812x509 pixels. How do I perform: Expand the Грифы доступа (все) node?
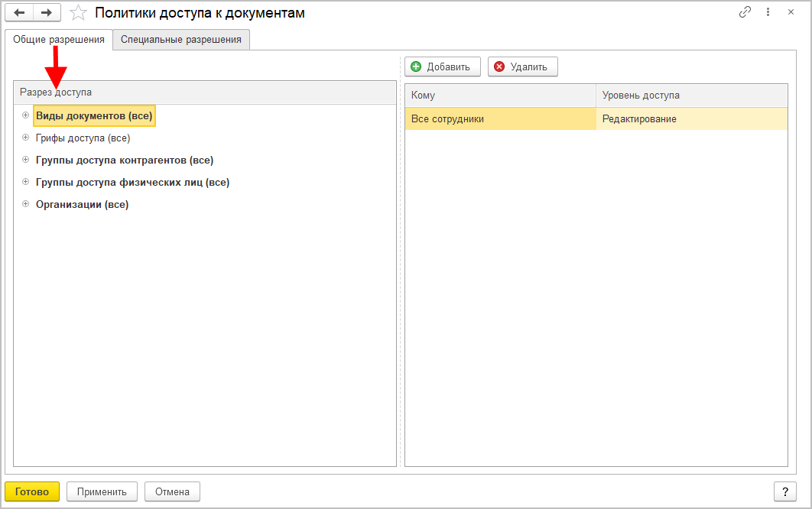coord(26,138)
